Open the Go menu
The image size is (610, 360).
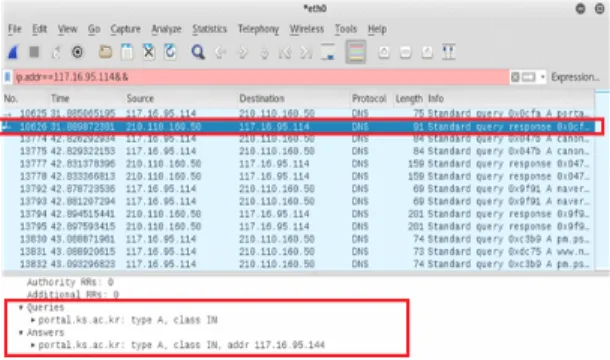click(x=94, y=29)
